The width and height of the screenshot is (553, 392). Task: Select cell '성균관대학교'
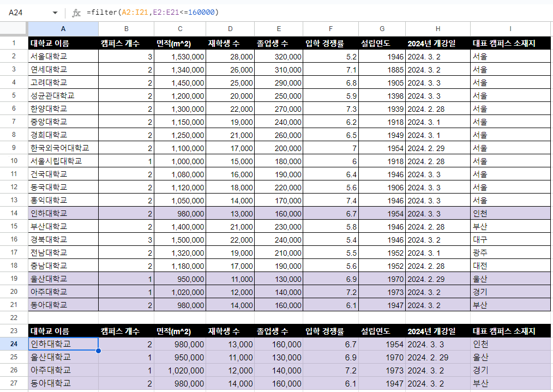pos(63,95)
